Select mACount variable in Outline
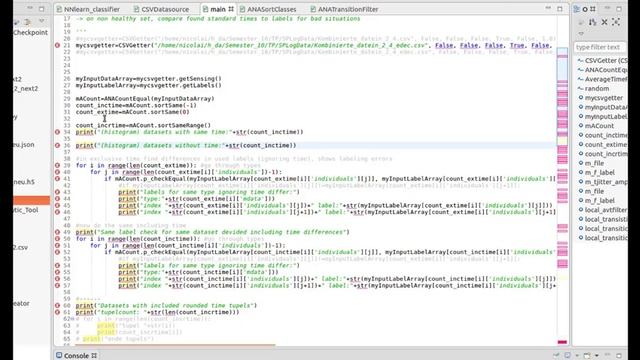This screenshot has height=360, width=640. click(596, 126)
